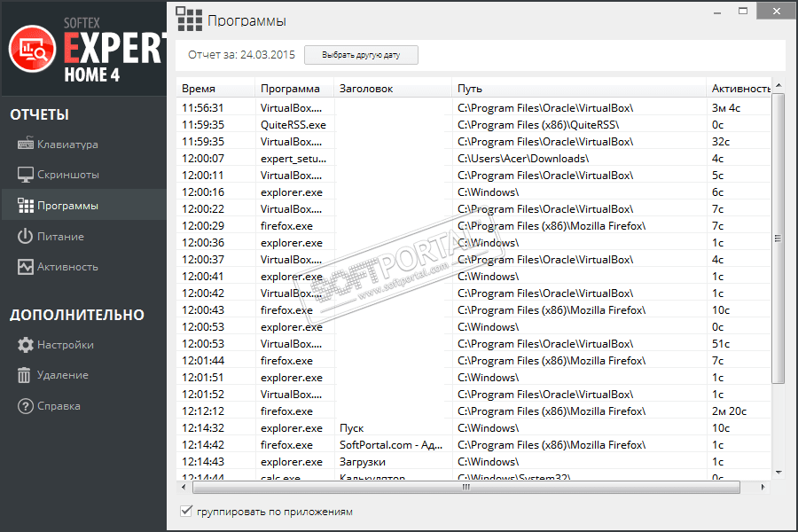Click Выбрать другую дату button
This screenshot has height=532, width=798.
click(361, 55)
